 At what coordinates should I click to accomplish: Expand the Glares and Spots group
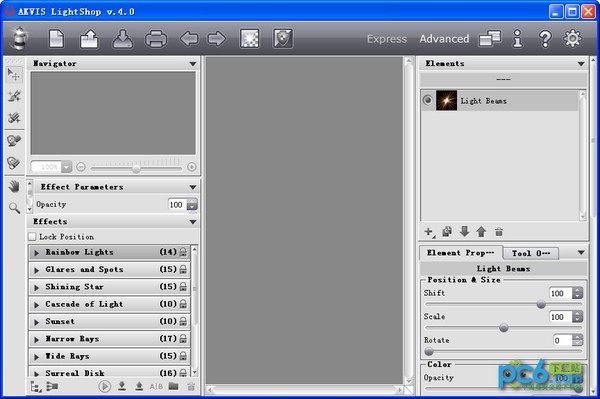37,270
